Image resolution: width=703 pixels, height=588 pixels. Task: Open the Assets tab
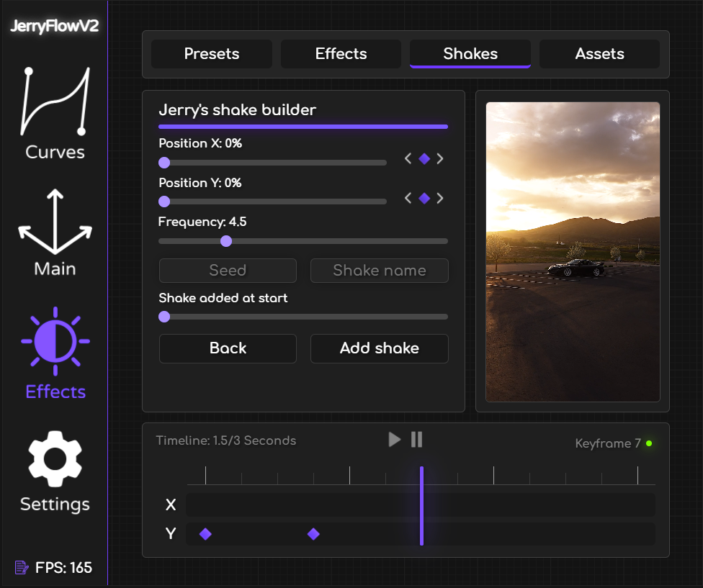[599, 54]
